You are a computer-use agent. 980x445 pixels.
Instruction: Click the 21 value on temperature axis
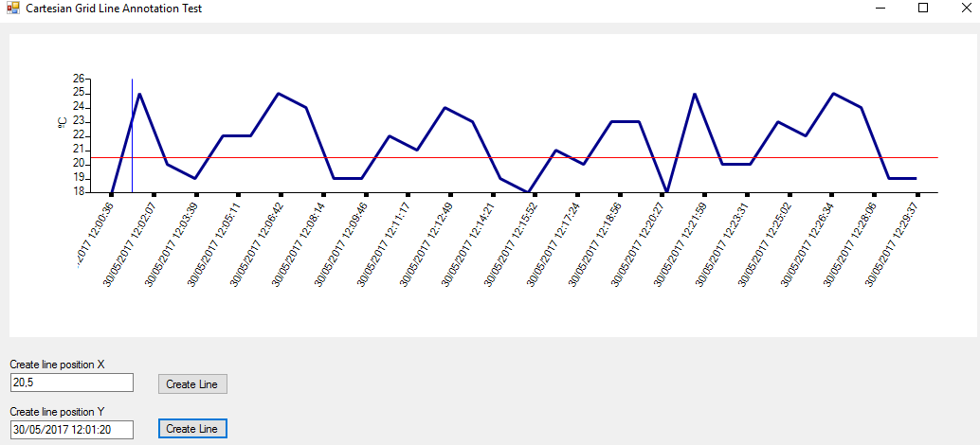coord(80,150)
